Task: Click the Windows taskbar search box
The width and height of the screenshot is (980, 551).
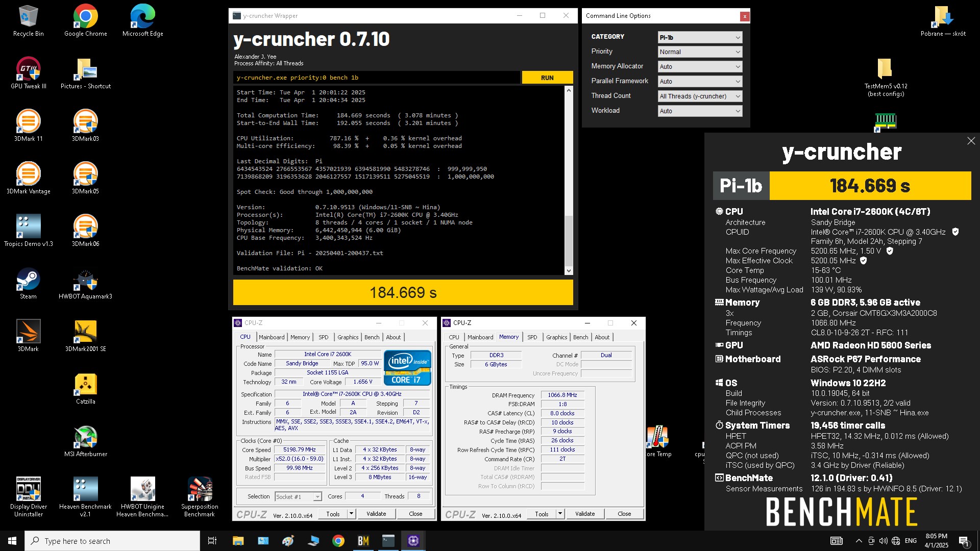Action: (112, 541)
